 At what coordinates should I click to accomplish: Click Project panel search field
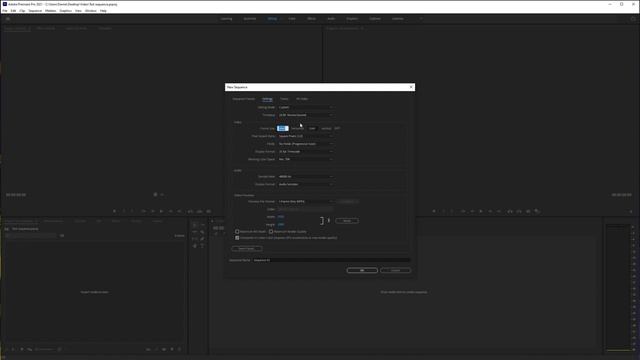tap(31, 236)
